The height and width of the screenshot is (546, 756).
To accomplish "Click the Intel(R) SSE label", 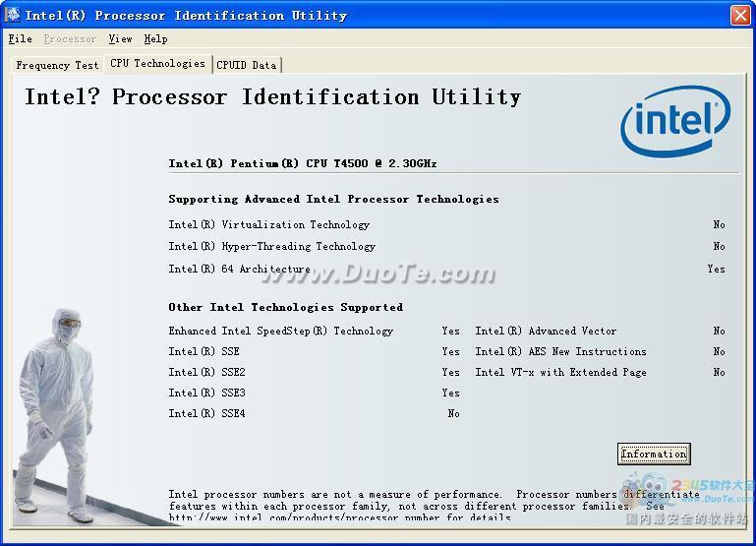I will pos(204,351).
